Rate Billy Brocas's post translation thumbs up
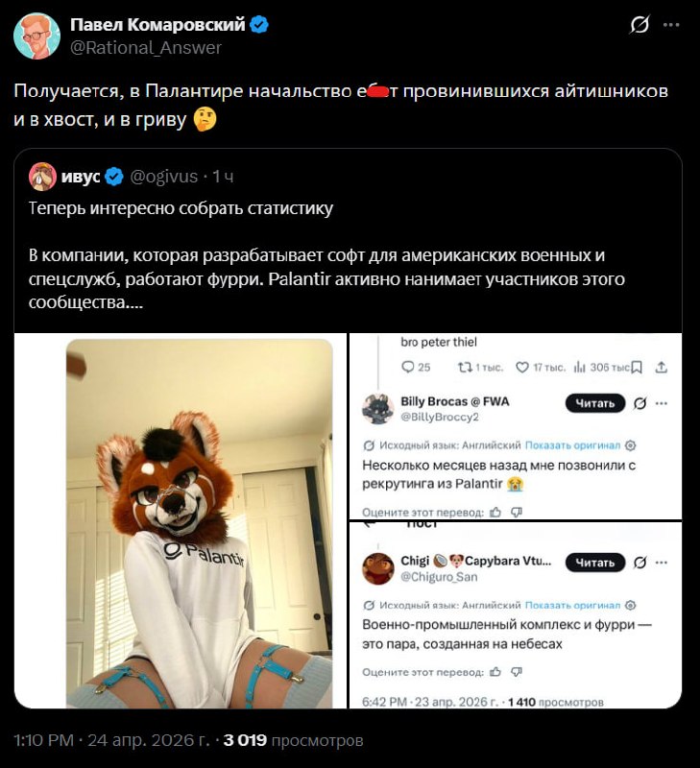Screen dimensions: 700x768 point(495,513)
